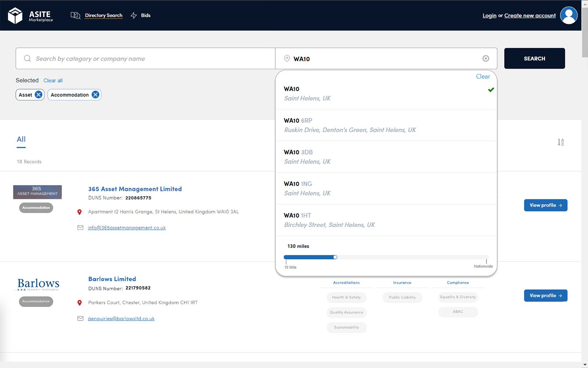Click the distance radius slider handle
588x368 pixels.
tap(335, 257)
